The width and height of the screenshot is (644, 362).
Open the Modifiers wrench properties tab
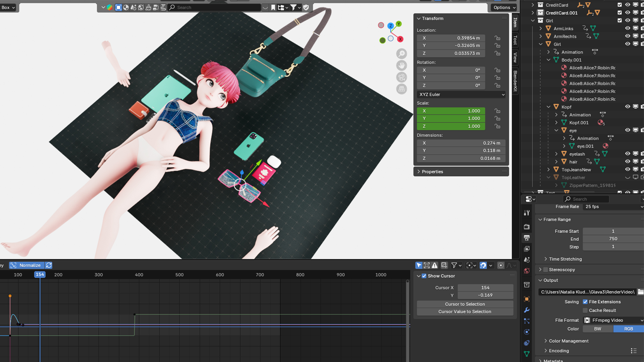527,310
